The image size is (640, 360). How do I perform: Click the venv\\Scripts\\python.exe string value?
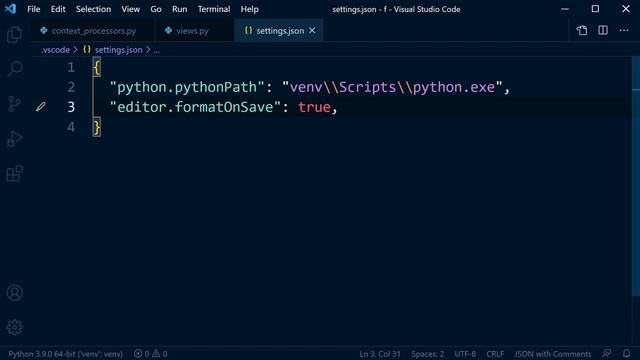(392, 87)
